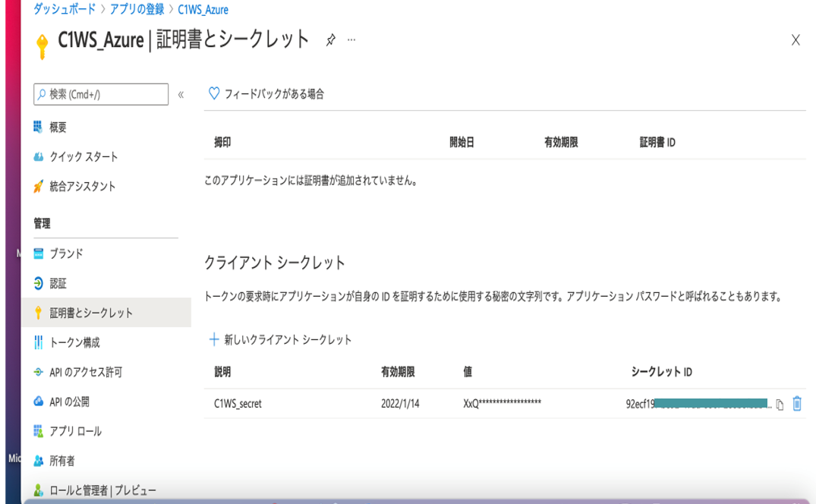This screenshot has height=504, width=816.
Task: Copy the secret ID to clipboard
Action: tap(780, 405)
